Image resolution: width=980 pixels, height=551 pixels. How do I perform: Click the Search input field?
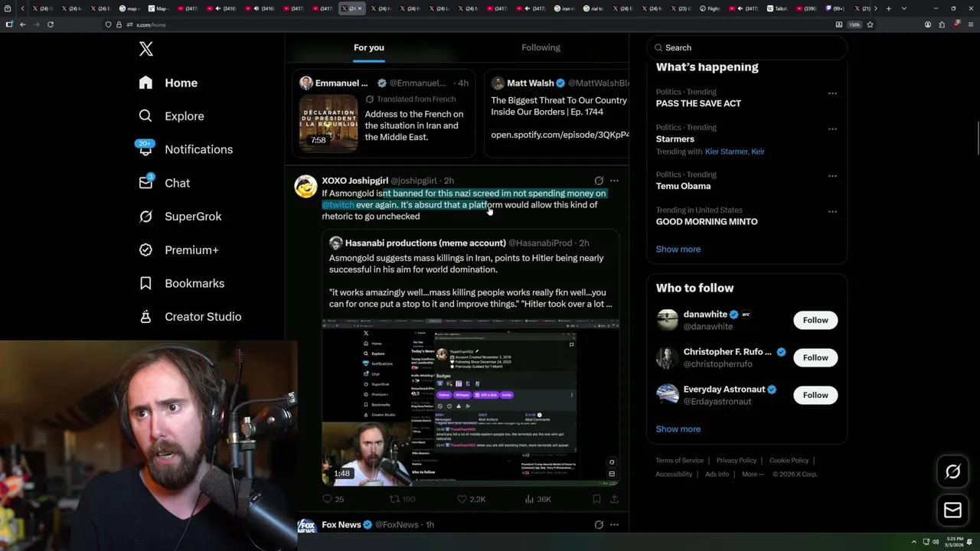[746, 47]
